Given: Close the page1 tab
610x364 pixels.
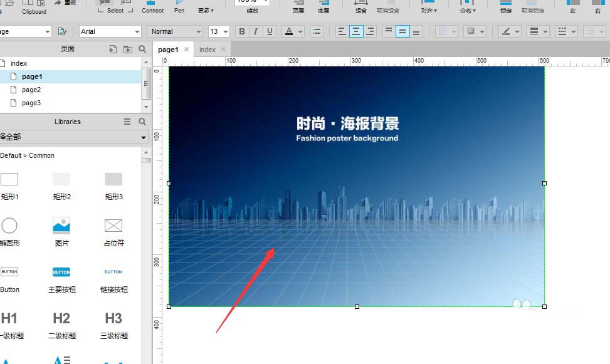Looking at the screenshot, I should pos(186,49).
